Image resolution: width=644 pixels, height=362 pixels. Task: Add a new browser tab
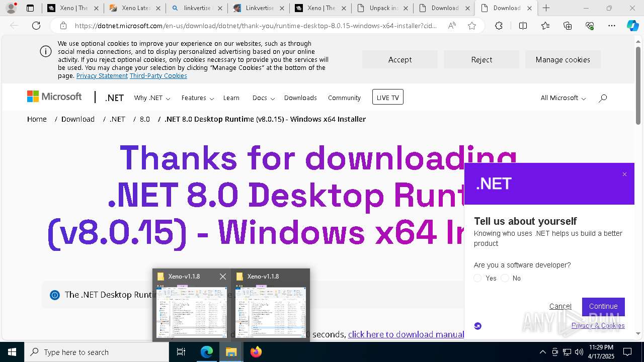coord(546,8)
